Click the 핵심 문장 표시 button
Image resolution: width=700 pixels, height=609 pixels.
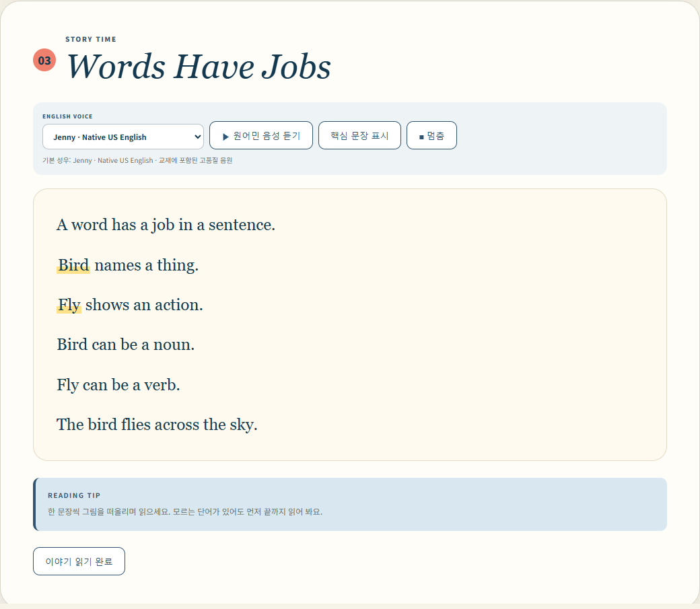coord(359,135)
